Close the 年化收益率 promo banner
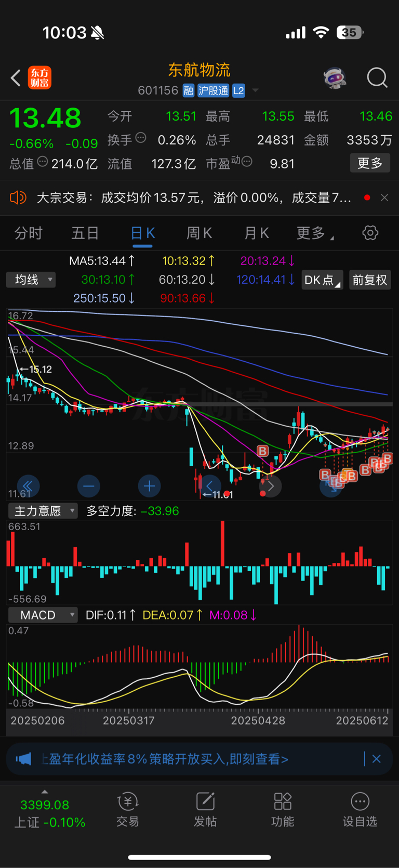The image size is (399, 868). (x=377, y=759)
